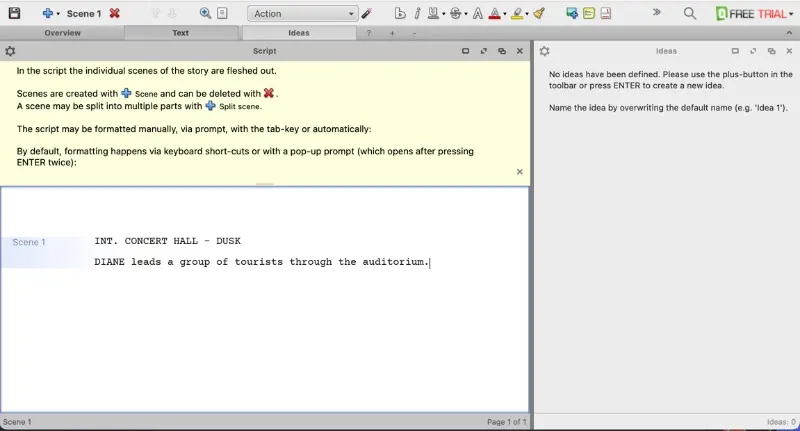The height and width of the screenshot is (431, 800).
Task: Click the search magnifying glass icon
Action: point(690,14)
